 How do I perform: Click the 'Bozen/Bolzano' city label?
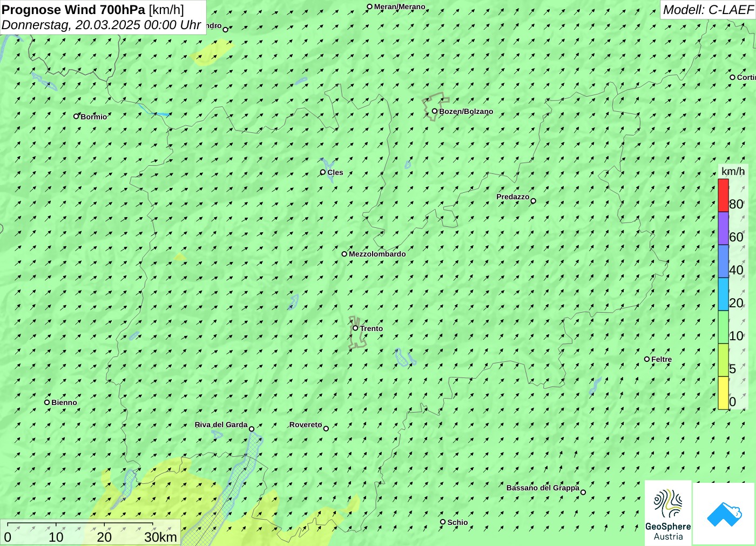[466, 111]
